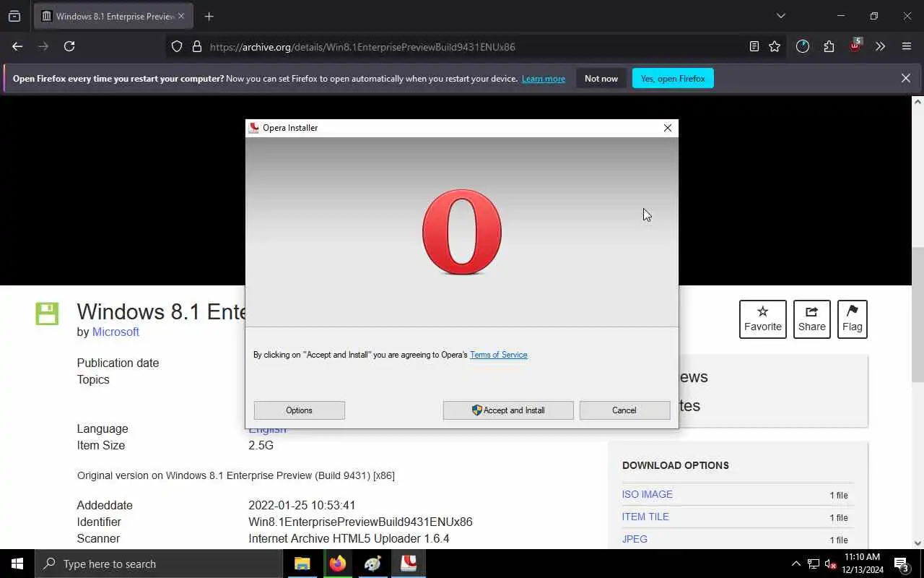Click the padlock site info icon
The image size is (924, 578).
[196, 46]
